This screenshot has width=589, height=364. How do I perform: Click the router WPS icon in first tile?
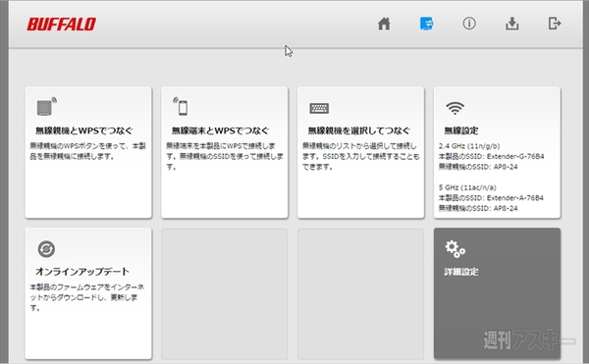pyautogui.click(x=46, y=107)
